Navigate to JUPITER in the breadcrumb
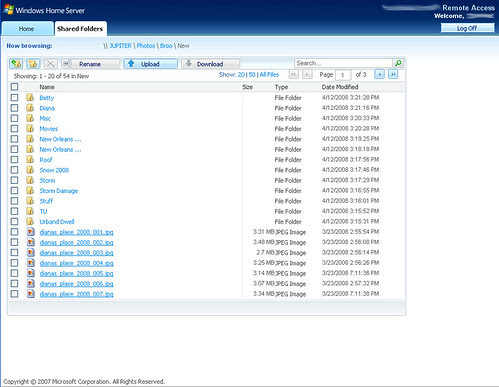This screenshot has width=499, height=387. 120,46
